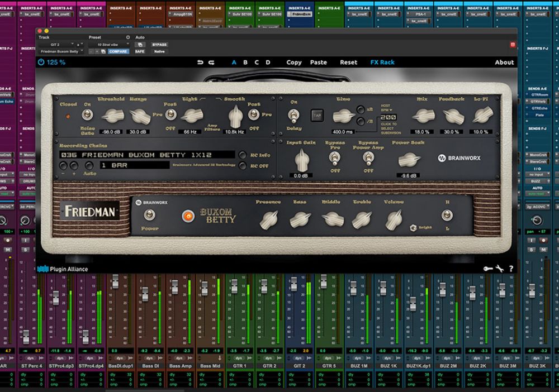Toggle the Delay On switch
This screenshot has height=392, width=559.
pos(294,116)
